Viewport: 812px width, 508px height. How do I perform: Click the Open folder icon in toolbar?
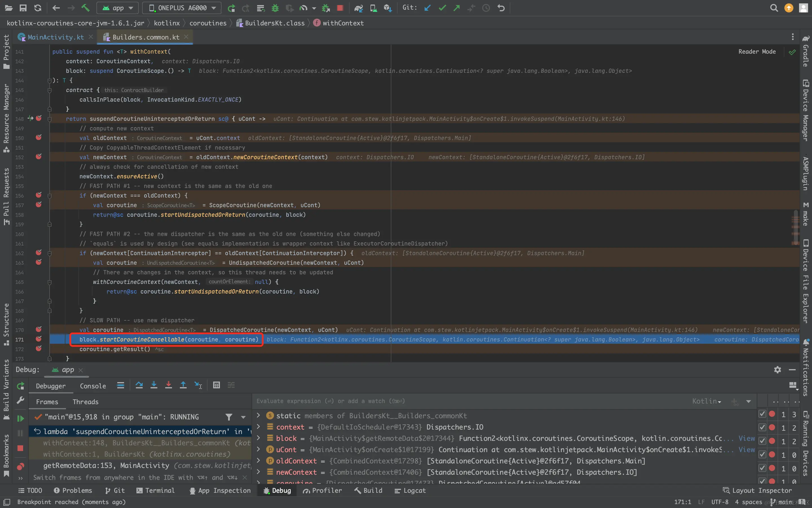coord(8,8)
